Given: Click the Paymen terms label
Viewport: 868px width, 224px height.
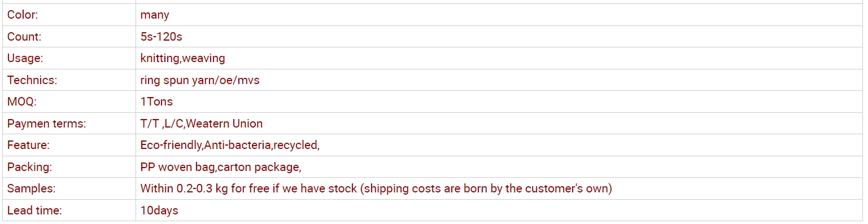Looking at the screenshot, I should coord(46,124).
